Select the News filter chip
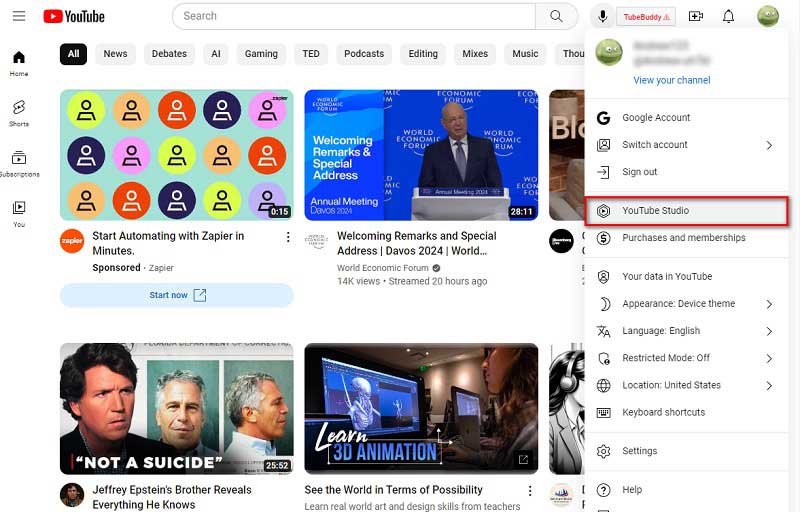800x512 pixels. pos(115,54)
